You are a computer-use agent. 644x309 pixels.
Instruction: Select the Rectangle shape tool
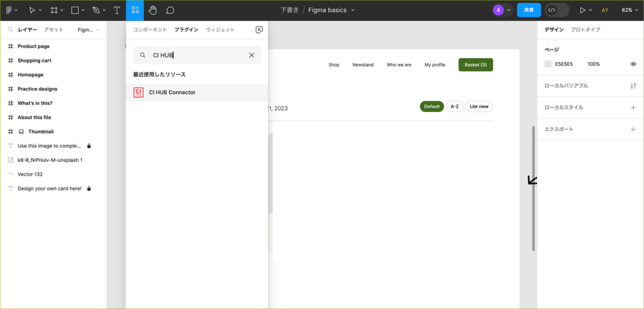pos(75,10)
